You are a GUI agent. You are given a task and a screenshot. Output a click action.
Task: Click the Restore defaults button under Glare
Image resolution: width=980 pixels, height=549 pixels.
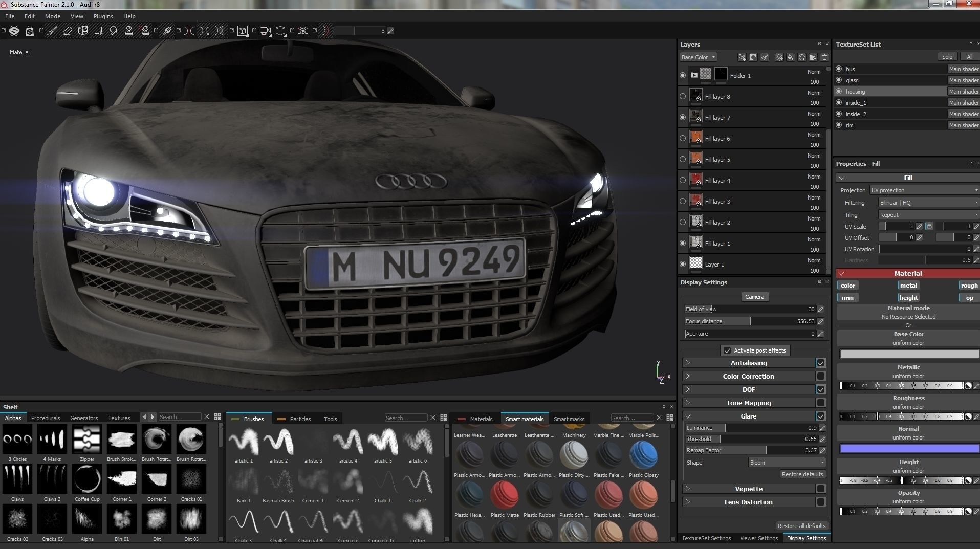pyautogui.click(x=802, y=474)
